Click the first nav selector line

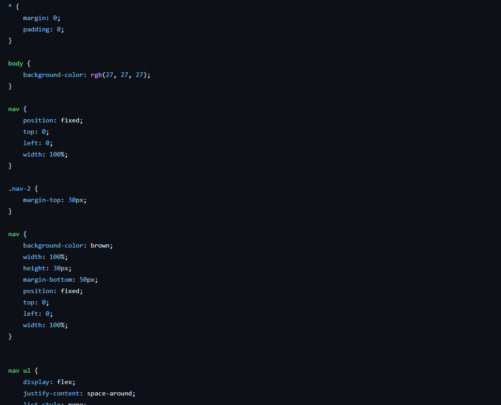[x=17, y=109]
